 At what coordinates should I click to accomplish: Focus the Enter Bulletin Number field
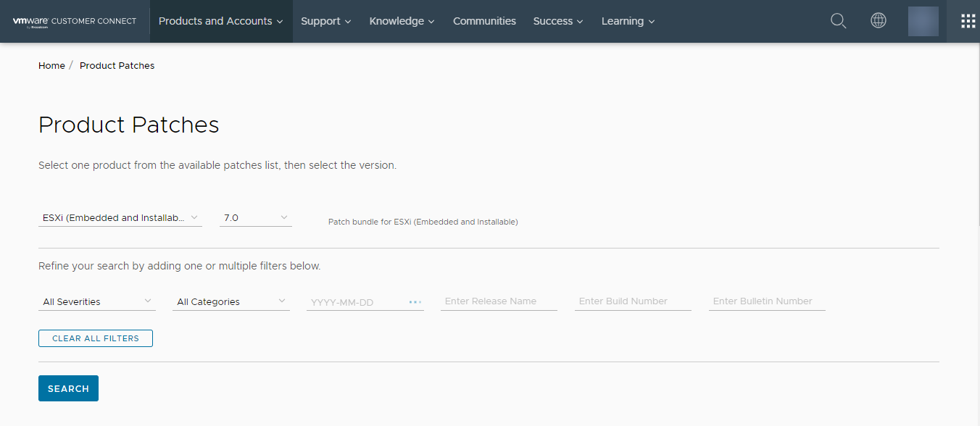(x=767, y=301)
